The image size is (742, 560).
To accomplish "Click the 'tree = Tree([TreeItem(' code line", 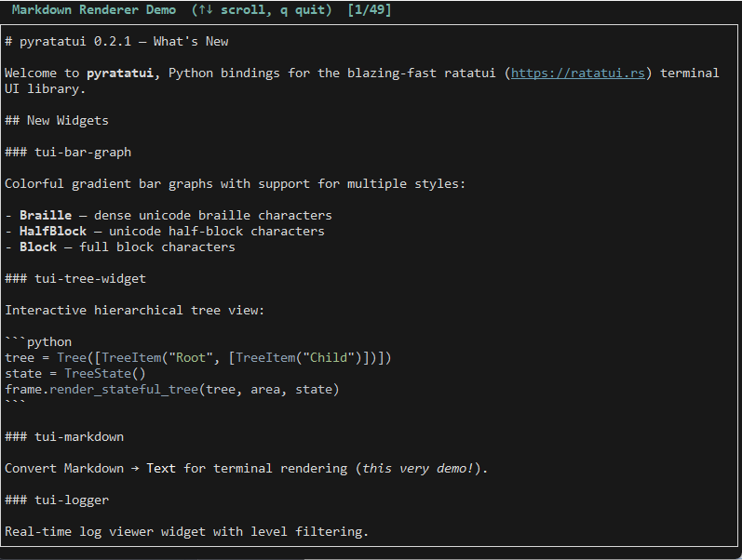I will click(198, 358).
